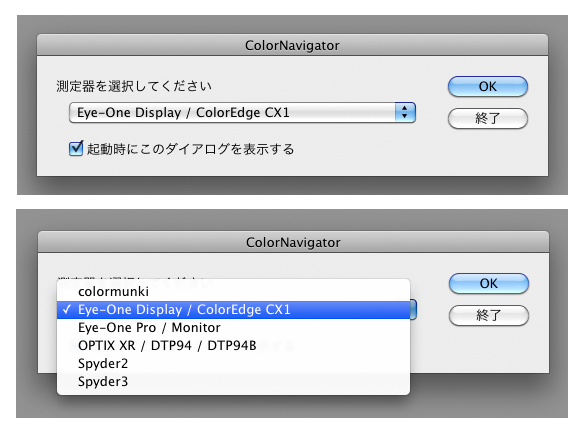Open the Eye-One Display / ColorEdge CX1 dropdown
This screenshot has width=582, height=431.
click(242, 112)
